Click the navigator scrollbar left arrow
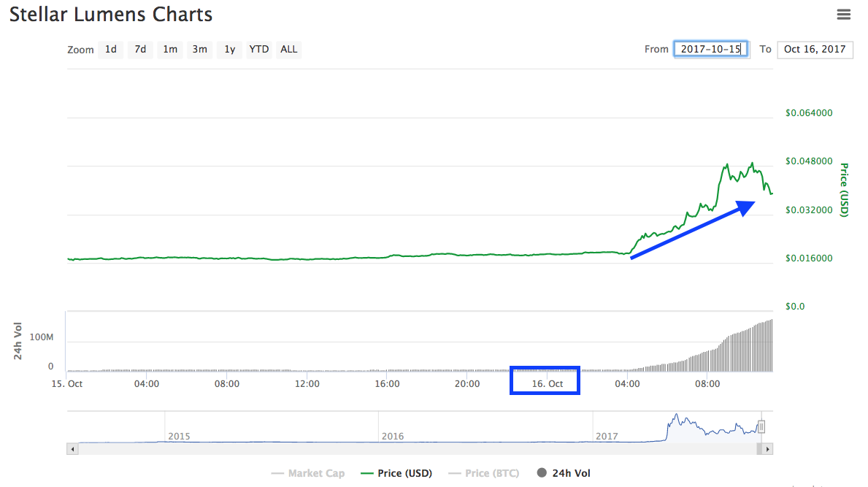 click(72, 449)
